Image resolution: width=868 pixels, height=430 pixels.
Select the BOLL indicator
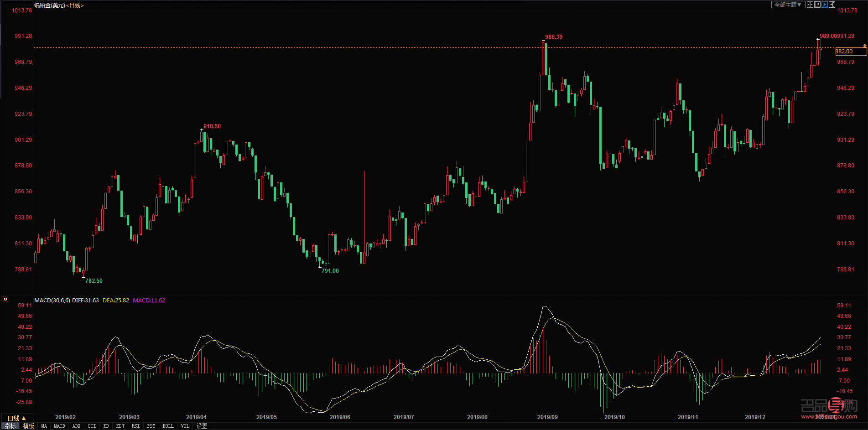point(168,425)
